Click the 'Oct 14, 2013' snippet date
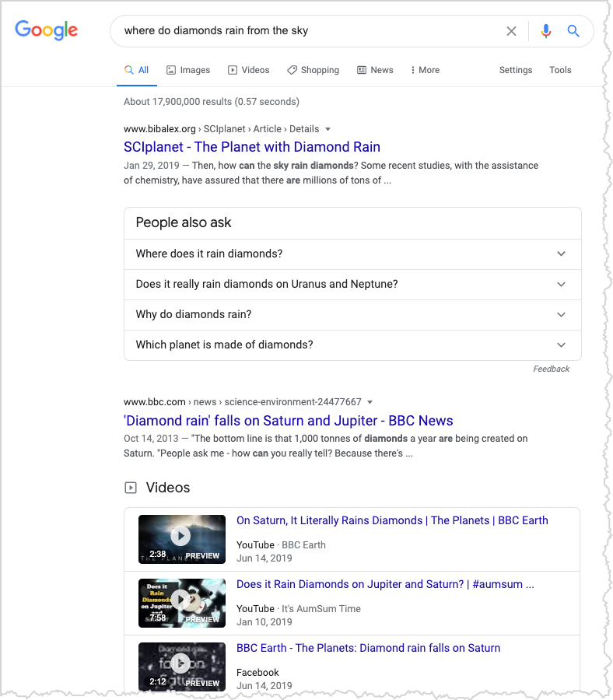 coord(151,439)
